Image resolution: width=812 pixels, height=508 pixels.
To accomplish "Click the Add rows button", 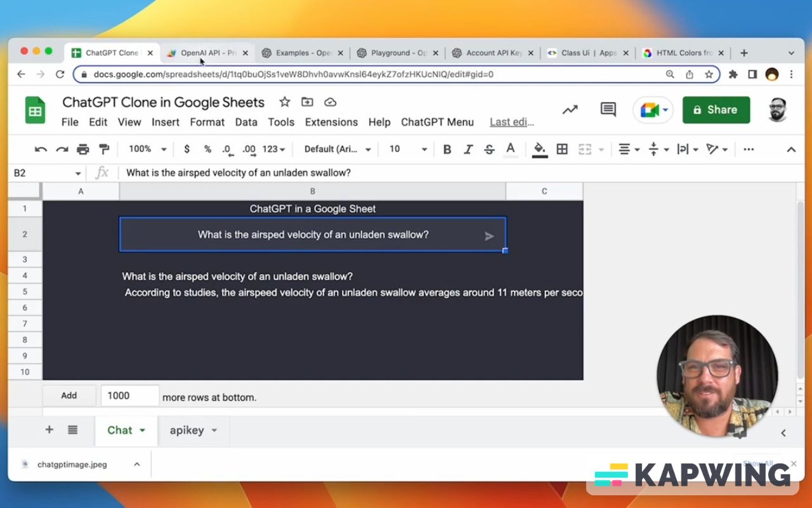I will pos(69,396).
